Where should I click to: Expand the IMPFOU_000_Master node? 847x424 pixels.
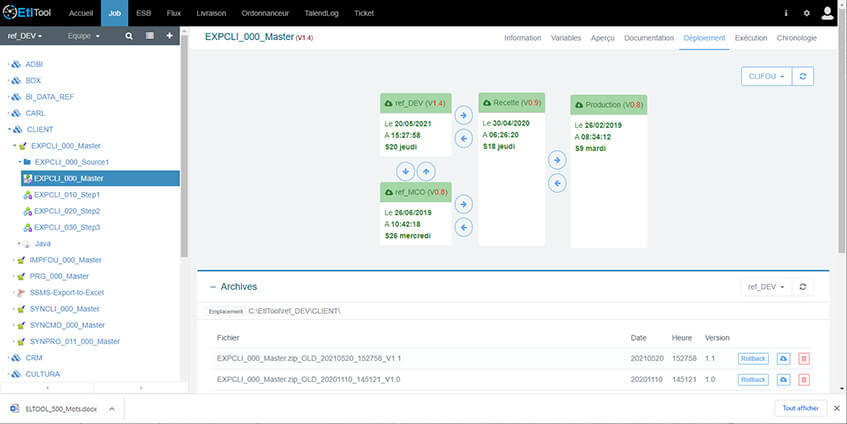(x=15, y=260)
